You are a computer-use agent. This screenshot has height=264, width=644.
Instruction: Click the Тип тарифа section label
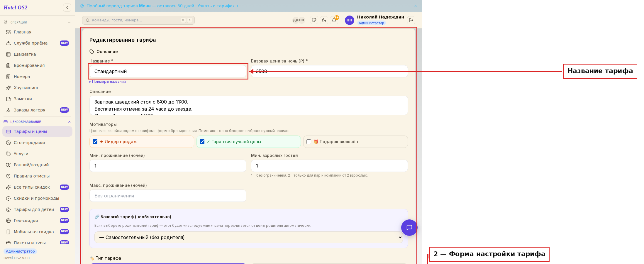tap(108, 258)
